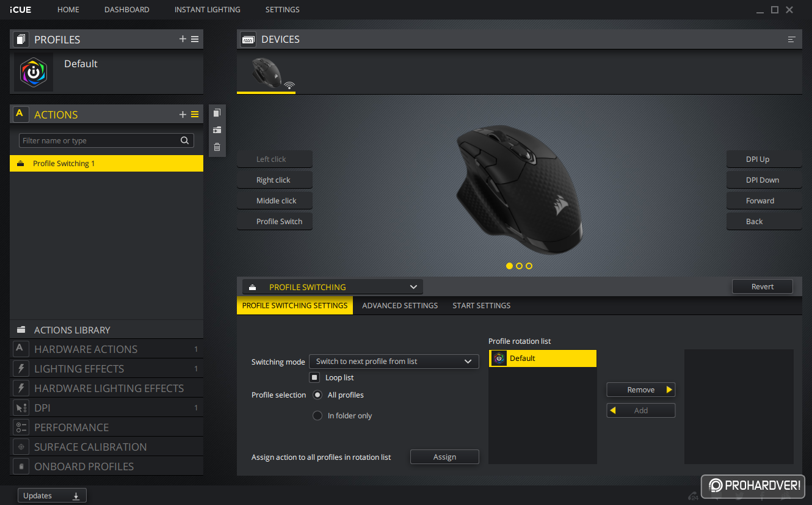
Task: Select the All profiles radio button
Action: [x=317, y=395]
